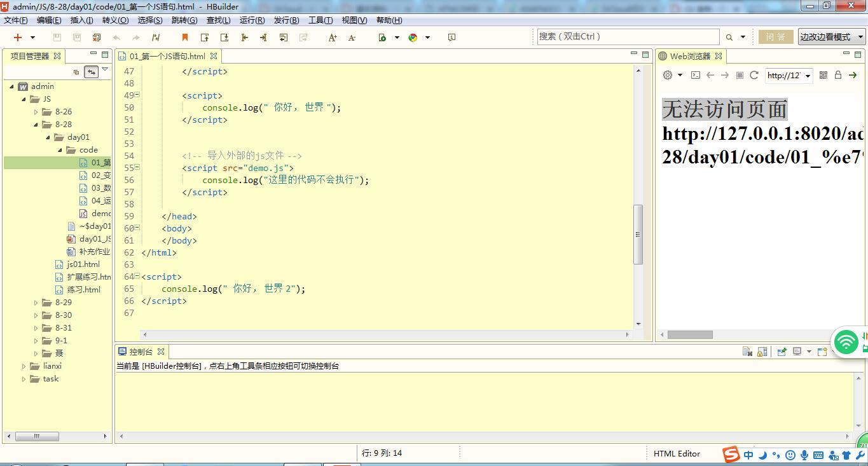Open the browser URL address dropdown

point(808,76)
